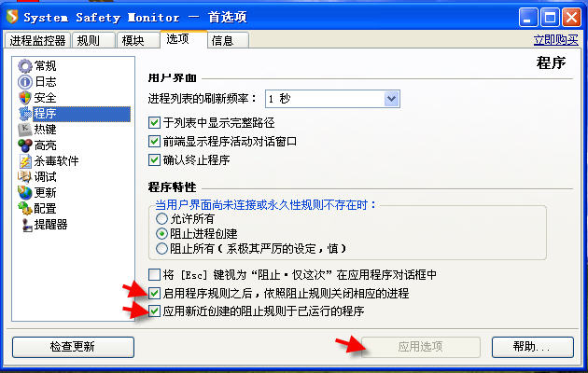Select the 允许所有 radio button
The height and width of the screenshot is (373, 588).
tap(161, 218)
